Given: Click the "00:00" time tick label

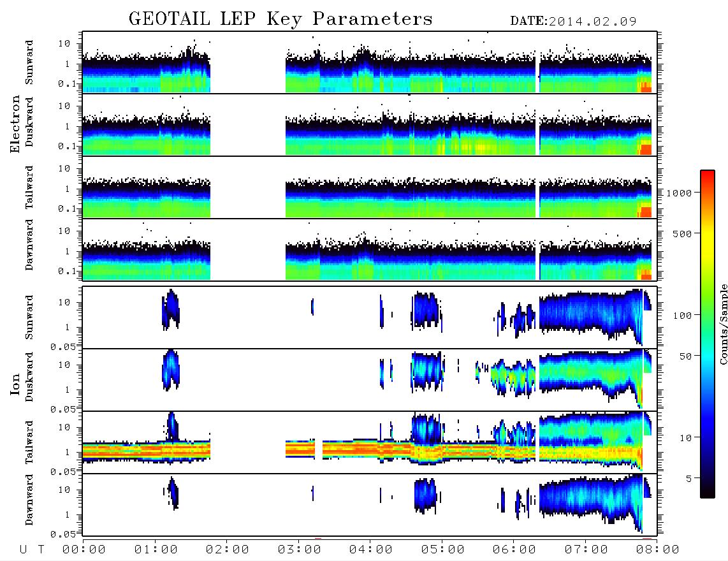Looking at the screenshot, I should (x=84, y=550).
